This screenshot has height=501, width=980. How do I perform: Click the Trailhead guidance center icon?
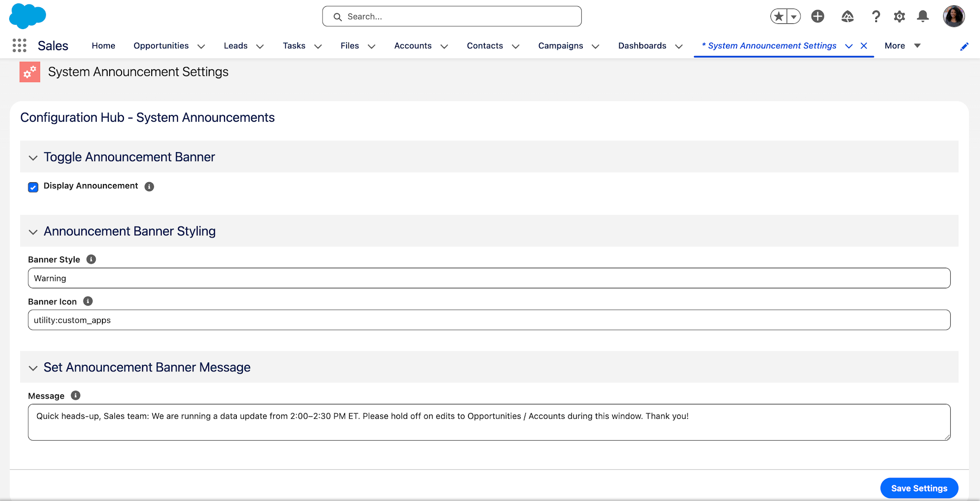tap(847, 16)
